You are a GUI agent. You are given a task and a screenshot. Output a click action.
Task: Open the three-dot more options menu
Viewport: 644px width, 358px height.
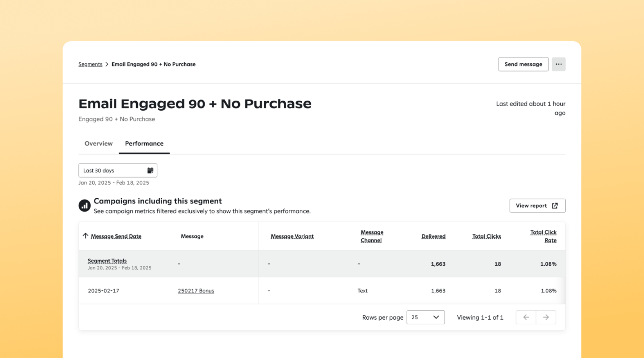558,64
